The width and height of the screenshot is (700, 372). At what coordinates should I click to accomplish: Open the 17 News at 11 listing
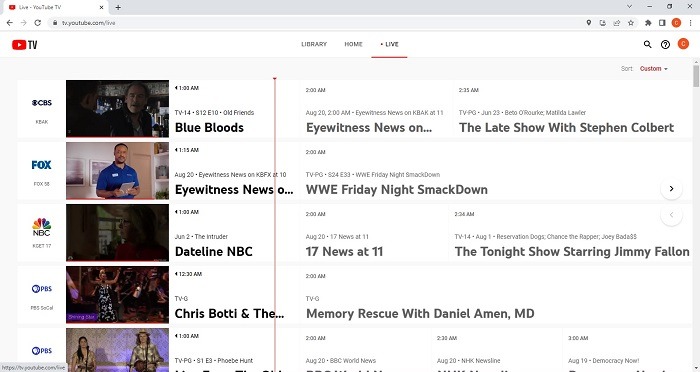(374, 233)
